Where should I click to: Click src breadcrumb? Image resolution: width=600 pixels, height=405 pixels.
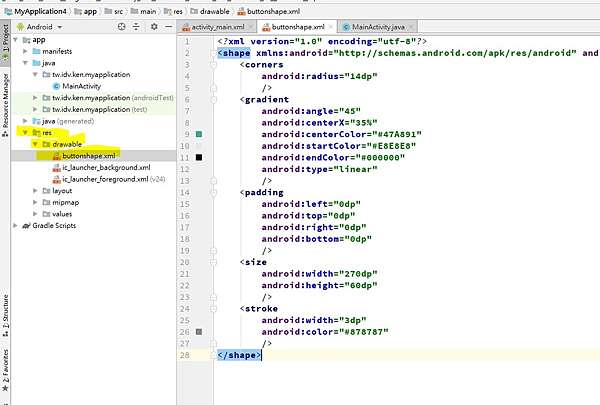click(x=114, y=11)
